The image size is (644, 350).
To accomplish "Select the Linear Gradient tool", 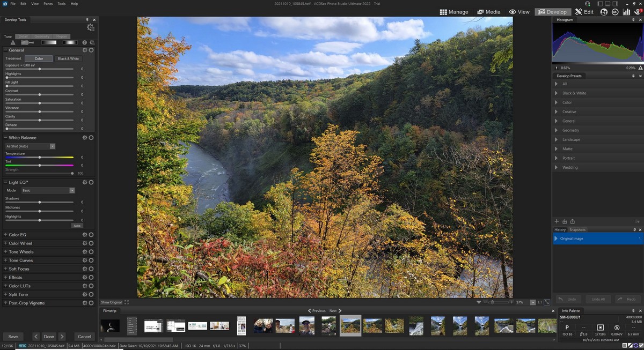I will pos(49,42).
